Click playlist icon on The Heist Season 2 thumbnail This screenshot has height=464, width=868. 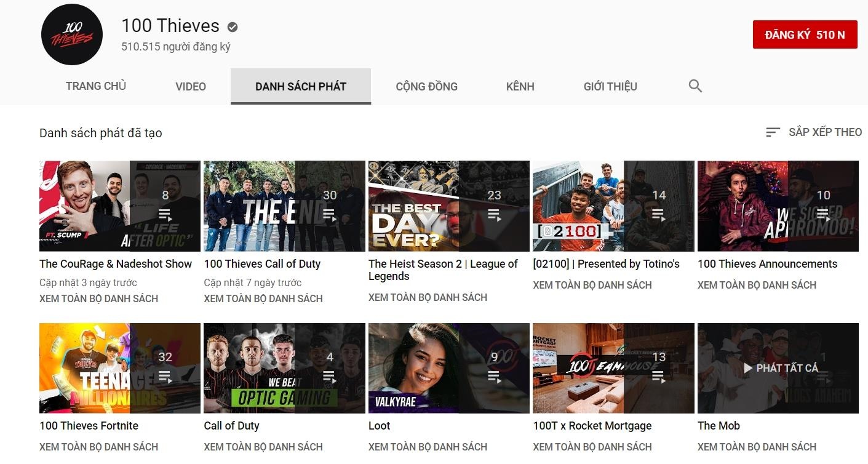click(x=494, y=215)
